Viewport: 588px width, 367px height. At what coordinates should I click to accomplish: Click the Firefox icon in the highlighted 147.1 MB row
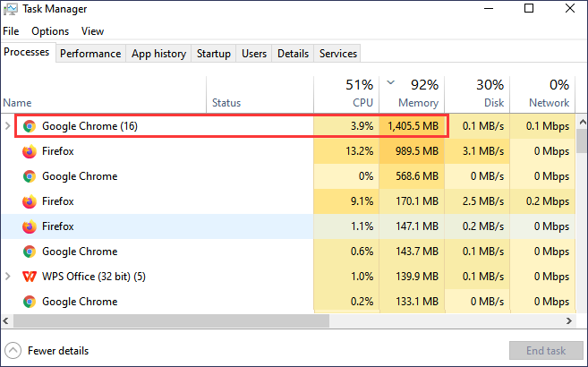(x=29, y=226)
